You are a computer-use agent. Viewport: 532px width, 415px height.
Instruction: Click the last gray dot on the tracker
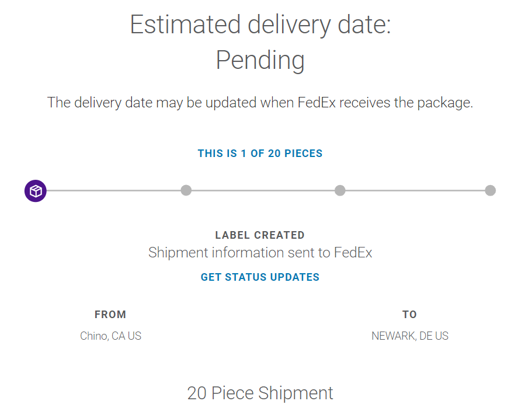click(x=491, y=190)
